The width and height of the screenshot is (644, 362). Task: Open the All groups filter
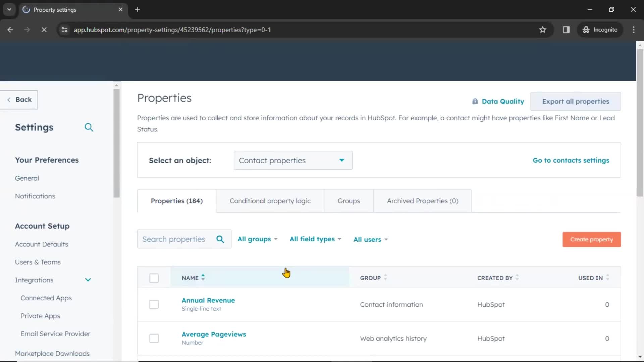click(x=257, y=239)
